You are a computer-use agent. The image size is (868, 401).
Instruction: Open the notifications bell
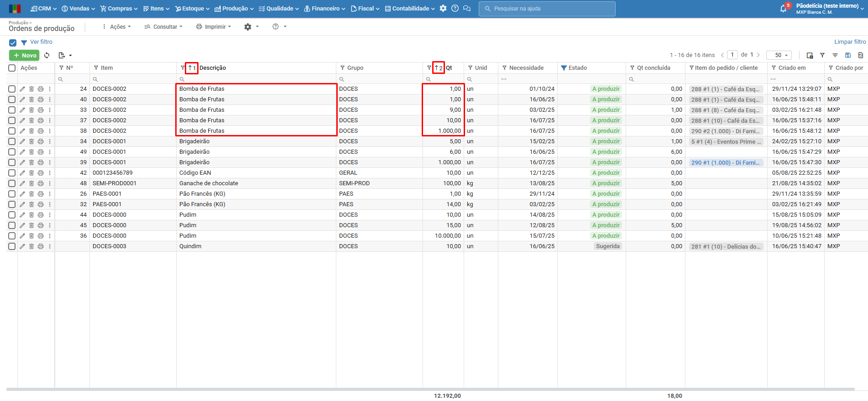point(784,9)
